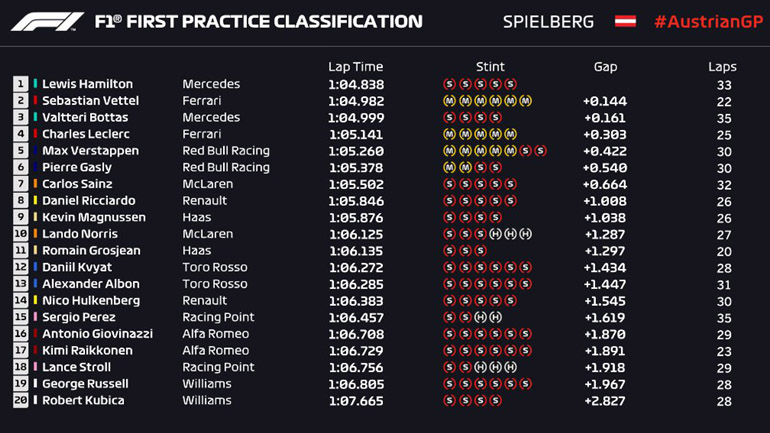Click the Gap column header
The width and height of the screenshot is (770, 433).
point(605,67)
